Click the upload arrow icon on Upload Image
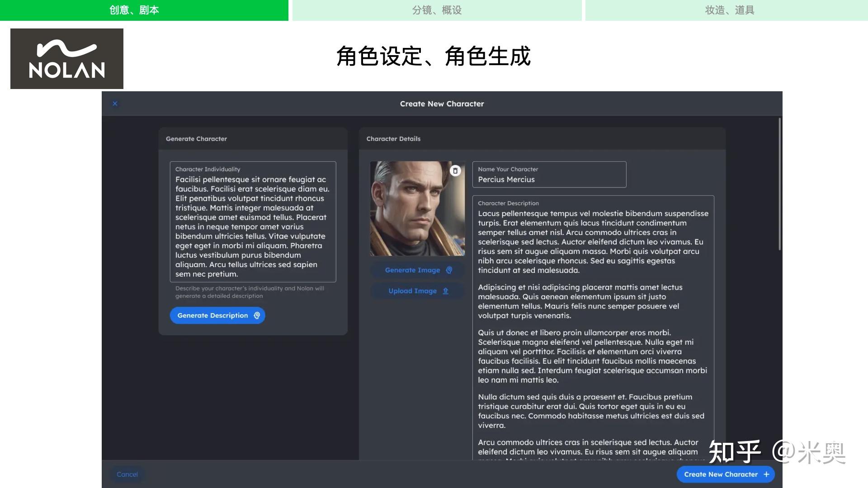 [446, 291]
